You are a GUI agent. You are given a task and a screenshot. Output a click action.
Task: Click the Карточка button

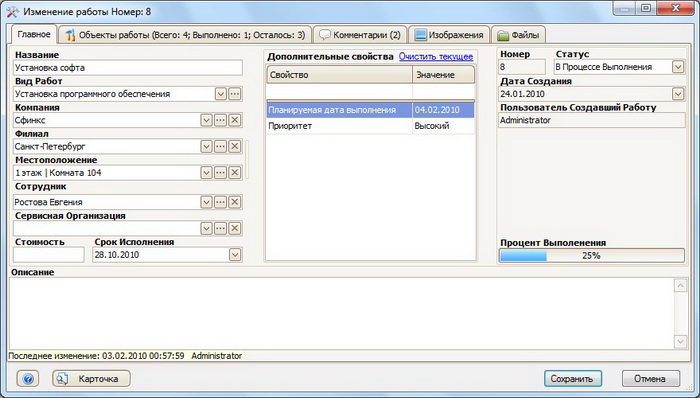pos(92,379)
